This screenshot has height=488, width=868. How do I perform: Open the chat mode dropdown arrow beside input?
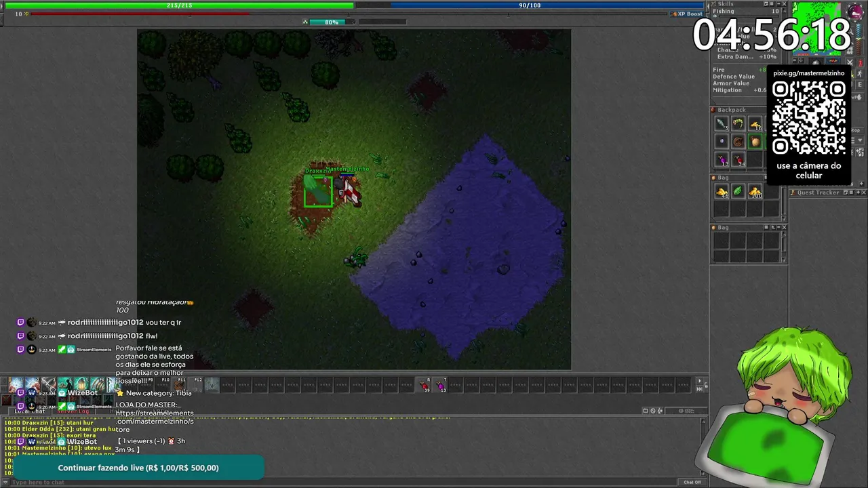[x=5, y=482]
